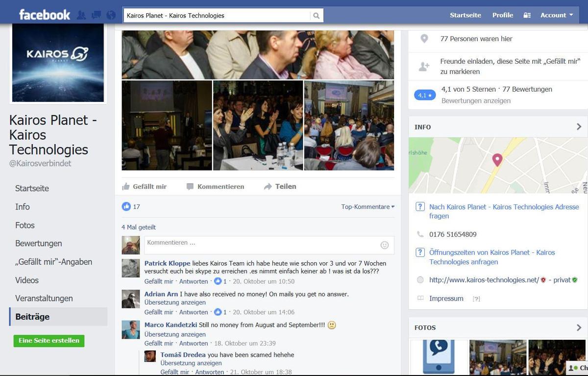Image resolution: width=588 pixels, height=376 pixels.
Task: Click Bewertungen anzeigen link
Action: [x=476, y=100]
